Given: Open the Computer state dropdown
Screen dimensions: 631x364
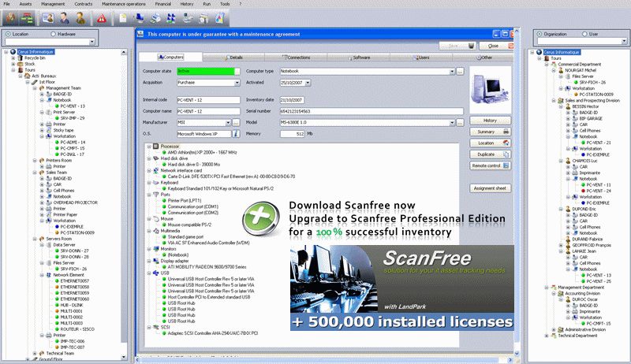Looking at the screenshot, I should coord(237,71).
